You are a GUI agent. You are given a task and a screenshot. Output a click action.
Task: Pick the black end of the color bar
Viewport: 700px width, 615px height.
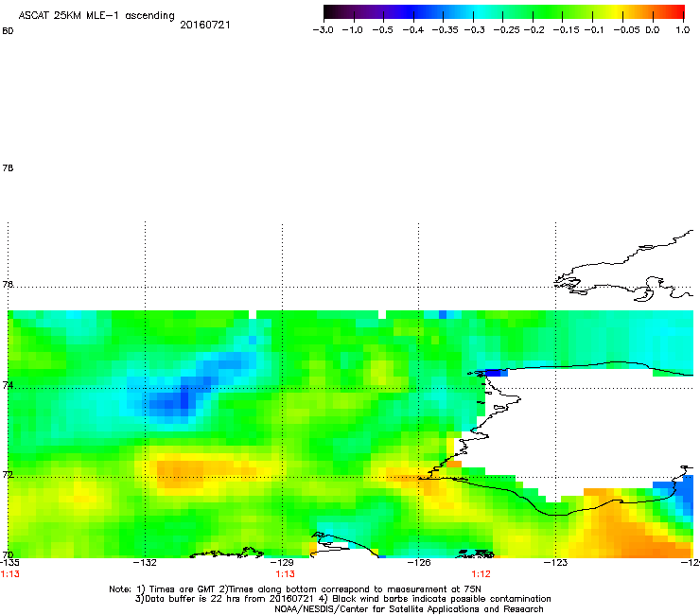[x=328, y=12]
